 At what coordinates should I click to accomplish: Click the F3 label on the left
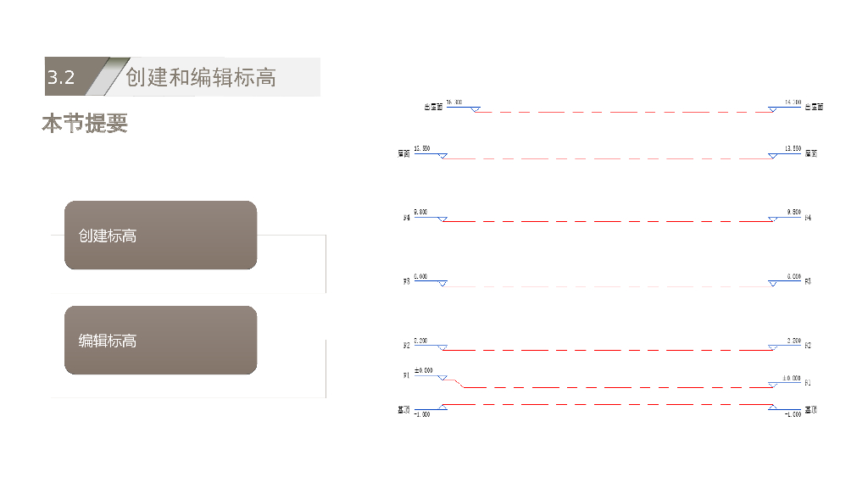(407, 280)
